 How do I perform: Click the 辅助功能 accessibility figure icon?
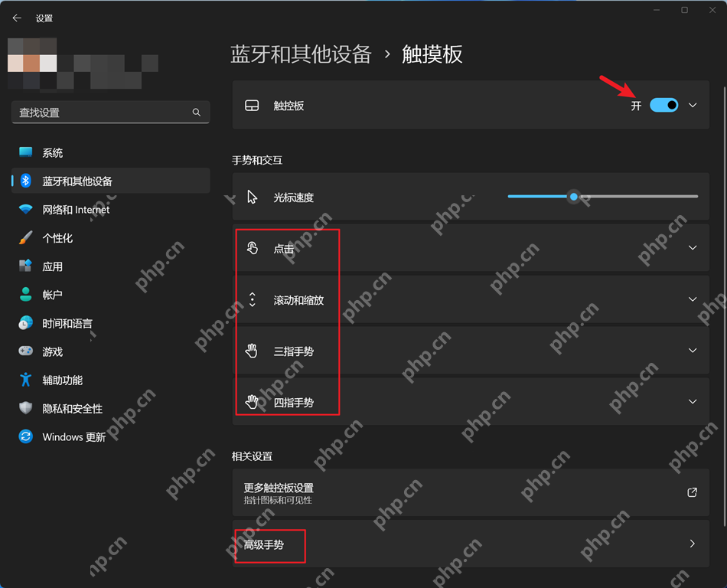tap(25, 379)
